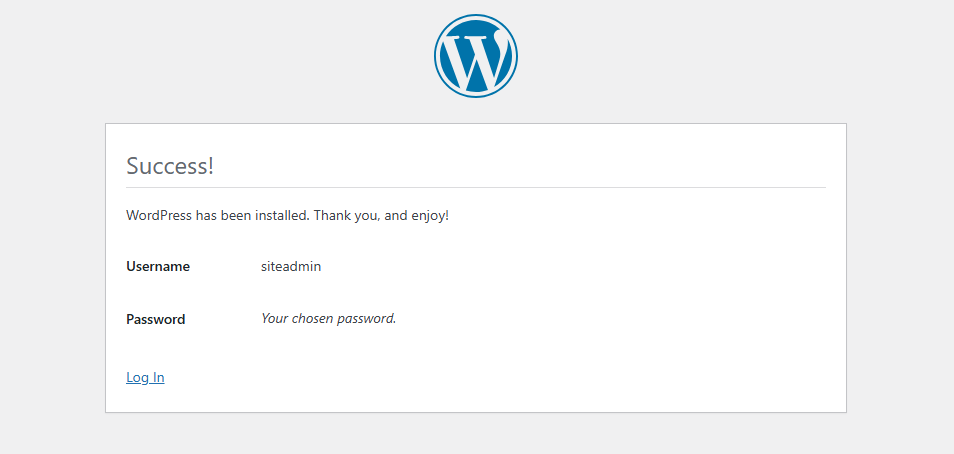Click the Username label
This screenshot has width=954, height=454.
(158, 267)
